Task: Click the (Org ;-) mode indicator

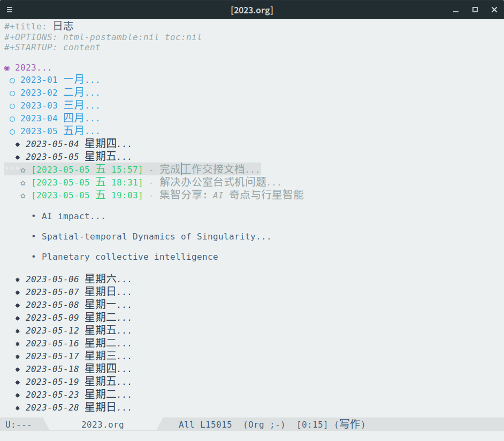Action: (264, 424)
